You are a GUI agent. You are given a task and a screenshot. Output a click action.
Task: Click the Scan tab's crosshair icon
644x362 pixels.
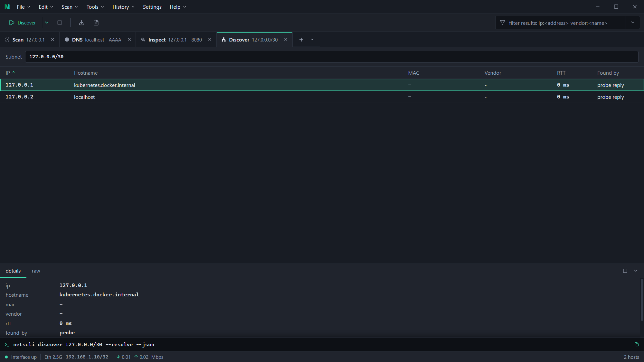[7, 40]
